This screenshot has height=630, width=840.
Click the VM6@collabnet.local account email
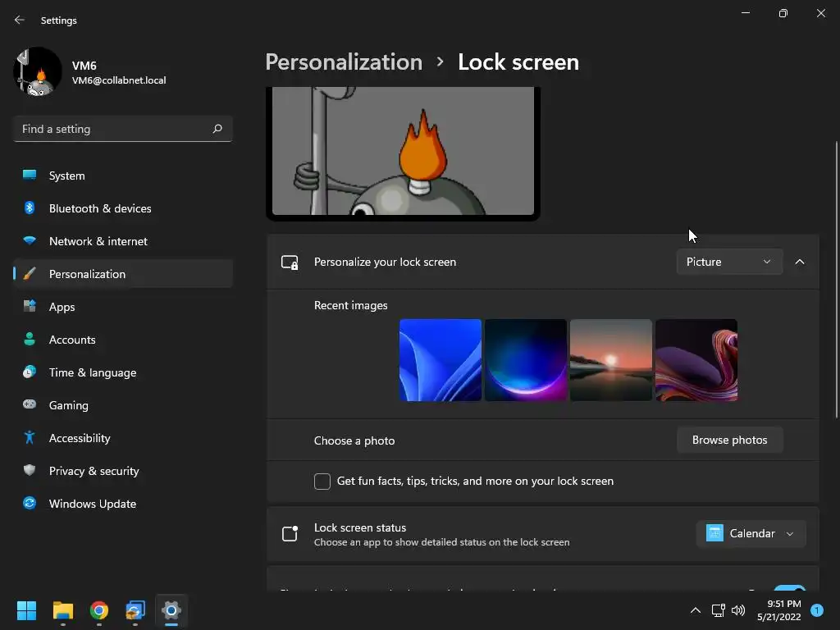[x=119, y=80]
